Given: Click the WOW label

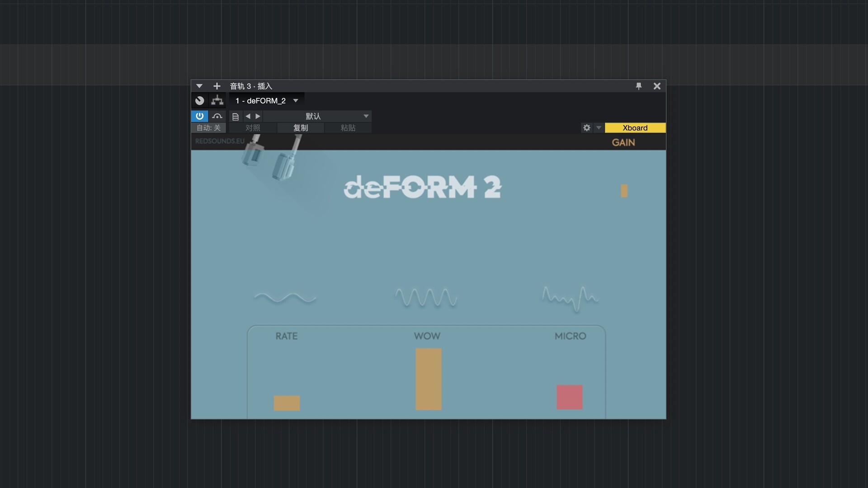Looking at the screenshot, I should click(427, 336).
